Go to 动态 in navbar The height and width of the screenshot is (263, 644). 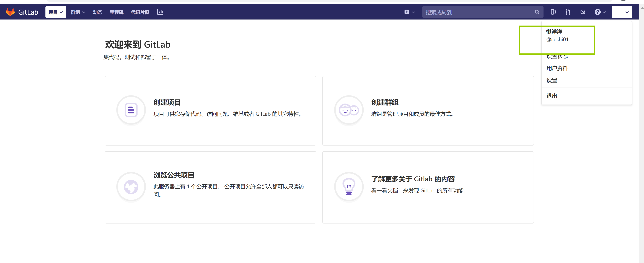point(98,12)
